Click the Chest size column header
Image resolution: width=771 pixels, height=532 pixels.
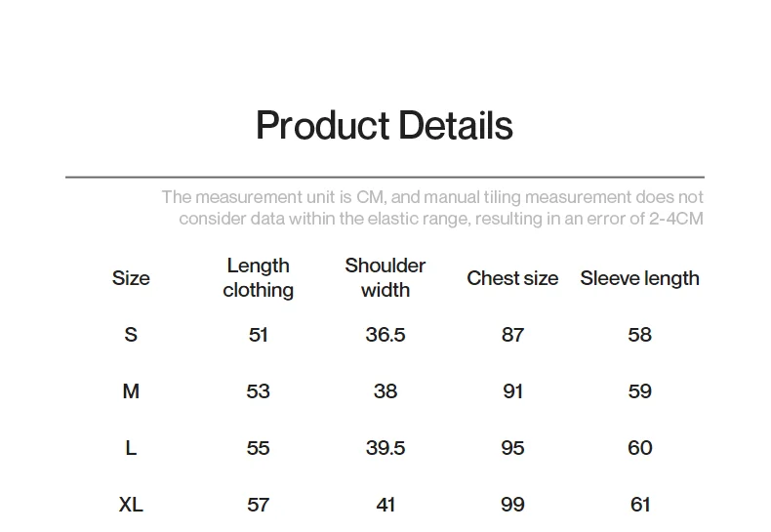[x=512, y=278]
